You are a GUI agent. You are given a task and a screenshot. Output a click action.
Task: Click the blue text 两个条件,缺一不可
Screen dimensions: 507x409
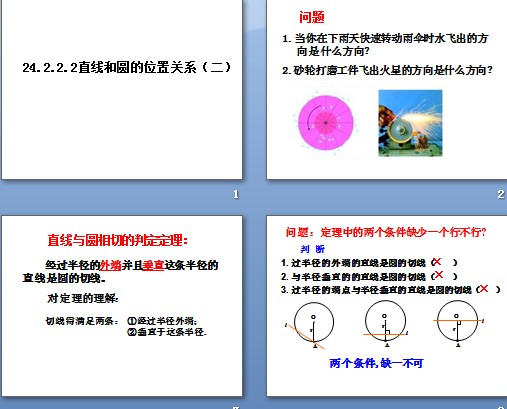376,363
